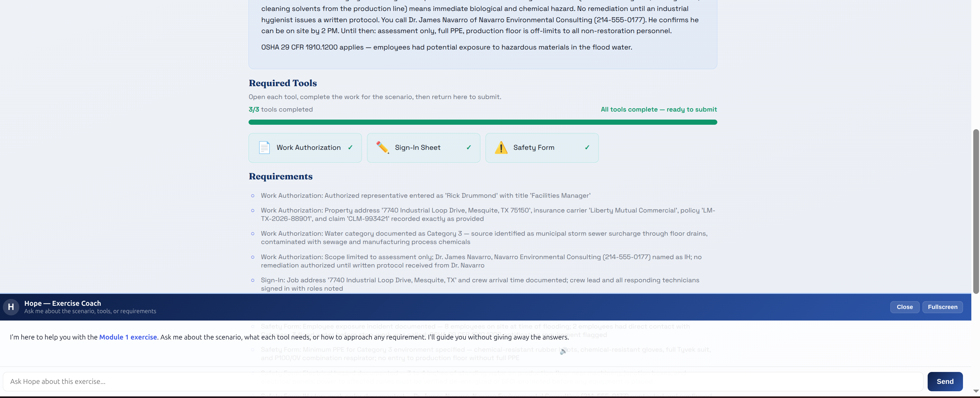Send the message to Hope
Image resolution: width=980 pixels, height=398 pixels.
click(945, 382)
